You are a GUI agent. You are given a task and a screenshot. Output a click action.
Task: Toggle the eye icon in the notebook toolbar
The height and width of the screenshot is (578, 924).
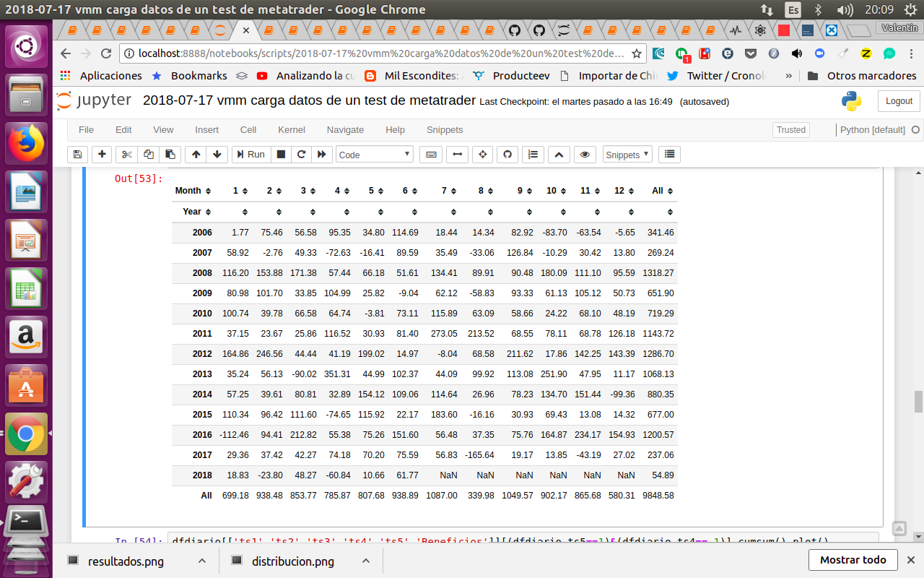(x=585, y=155)
